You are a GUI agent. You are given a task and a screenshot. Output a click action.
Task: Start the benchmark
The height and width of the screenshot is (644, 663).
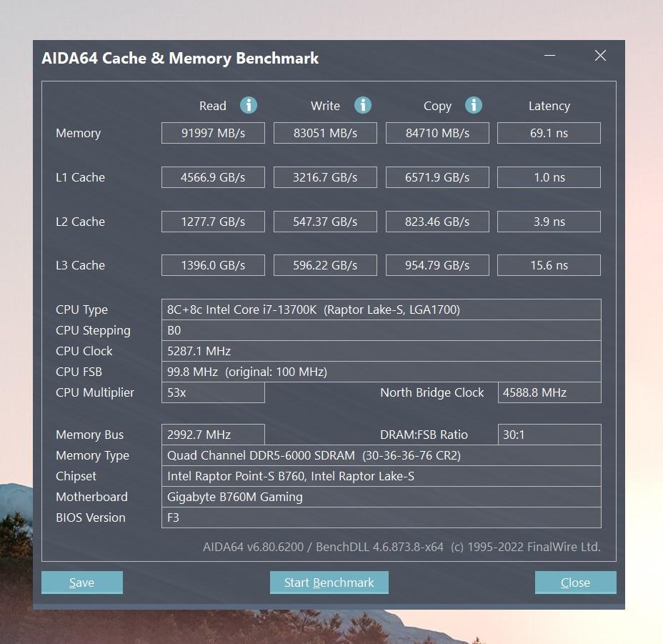[x=329, y=583]
